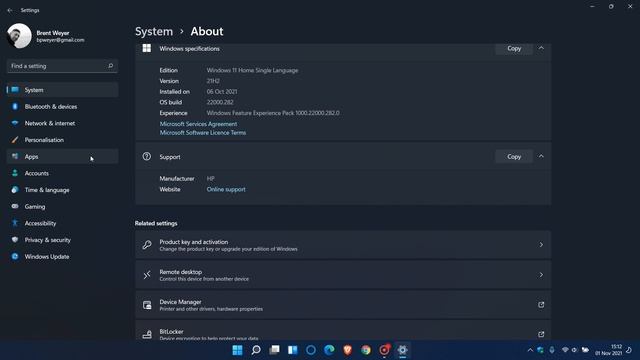Screen dimensions: 640x360
Task: Click the search magnifier in Find a setting
Action: 110,66
